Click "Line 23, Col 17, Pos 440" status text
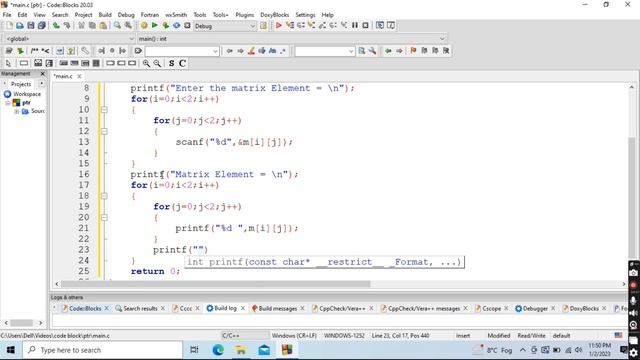Screen dimensions: 640x360 (x=400, y=336)
